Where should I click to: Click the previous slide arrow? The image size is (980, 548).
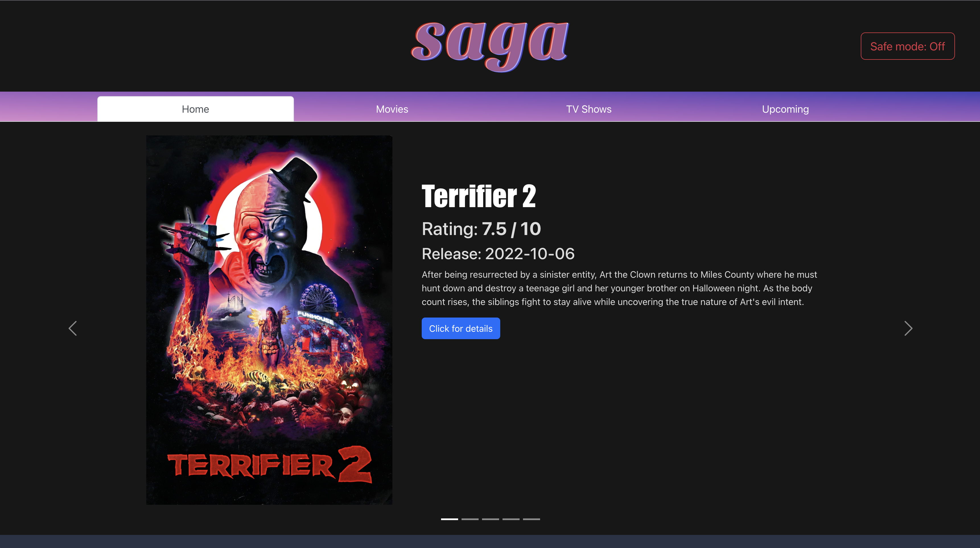[x=73, y=328]
